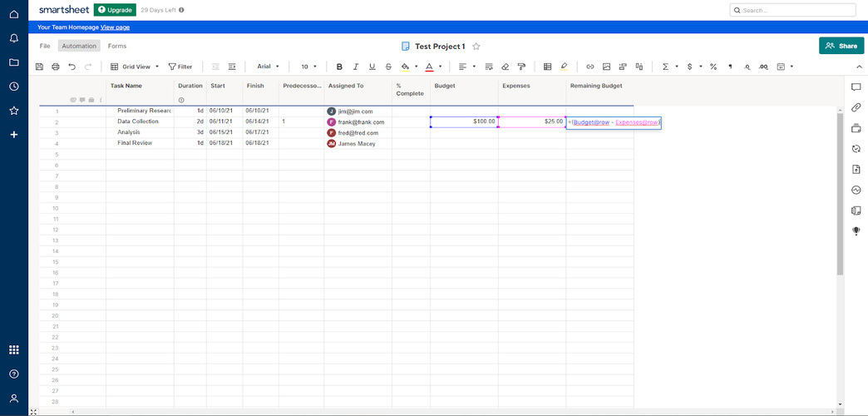Screen dimensions: 868x416
Task: Toggle bold formatting
Action: [339, 67]
